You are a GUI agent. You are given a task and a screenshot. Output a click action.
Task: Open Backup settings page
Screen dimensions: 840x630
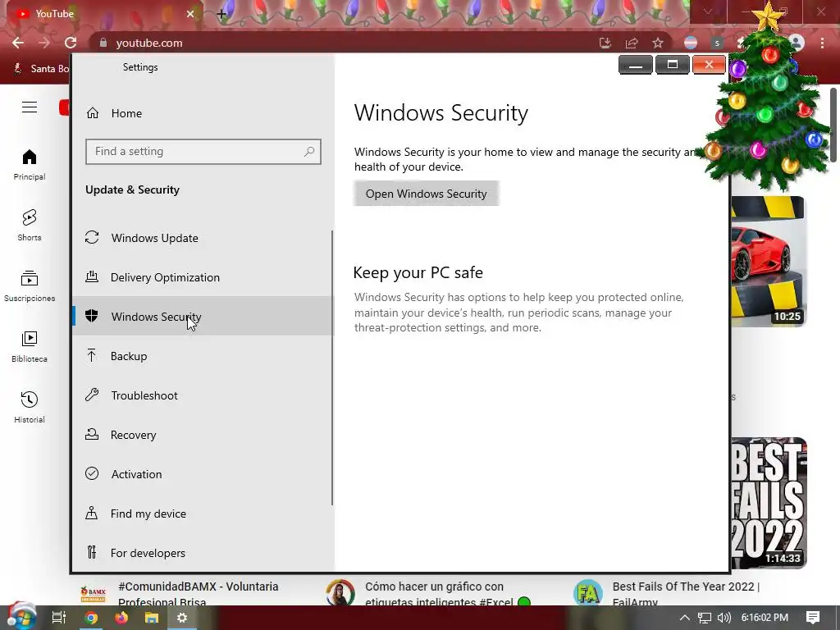pos(202,356)
